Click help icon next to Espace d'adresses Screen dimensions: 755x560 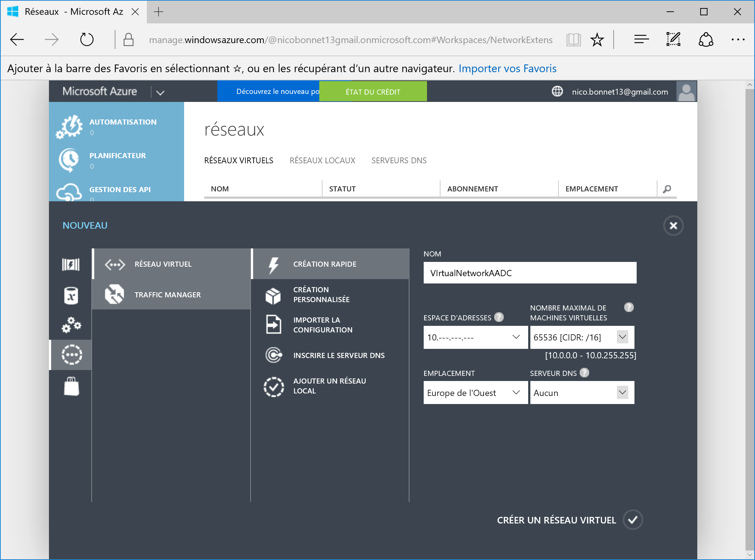(x=499, y=317)
